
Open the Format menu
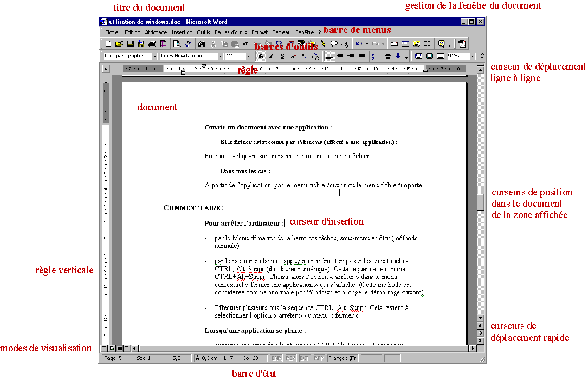260,32
